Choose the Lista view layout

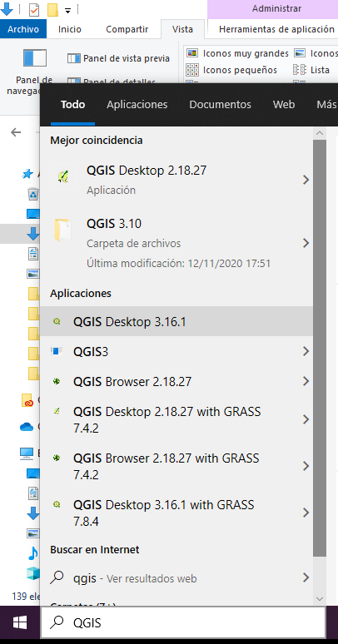click(x=311, y=70)
